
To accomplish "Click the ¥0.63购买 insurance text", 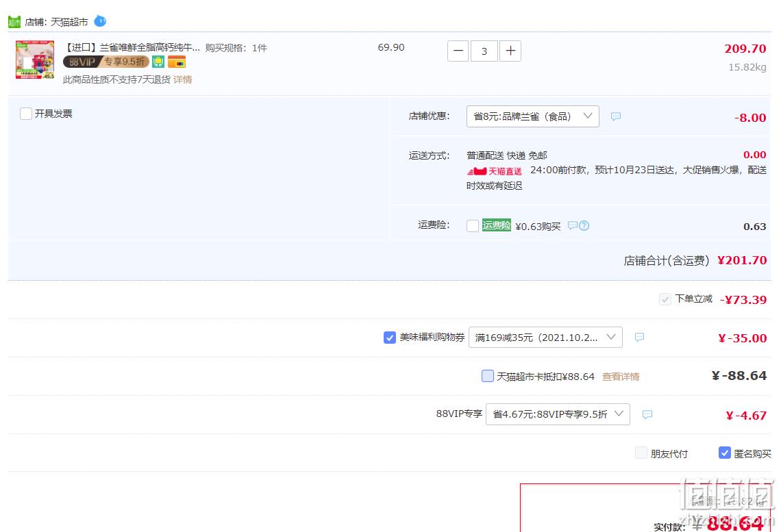I will click(538, 227).
